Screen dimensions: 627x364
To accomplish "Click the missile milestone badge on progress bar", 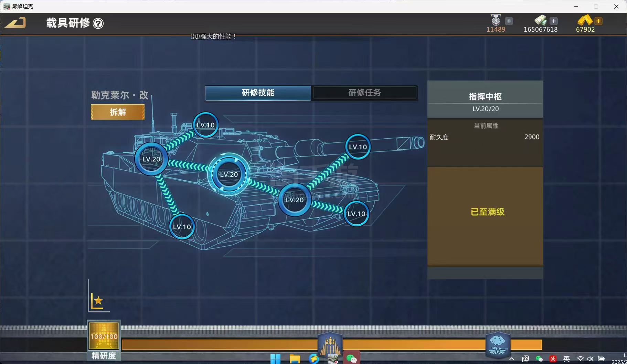I will pos(330,344).
